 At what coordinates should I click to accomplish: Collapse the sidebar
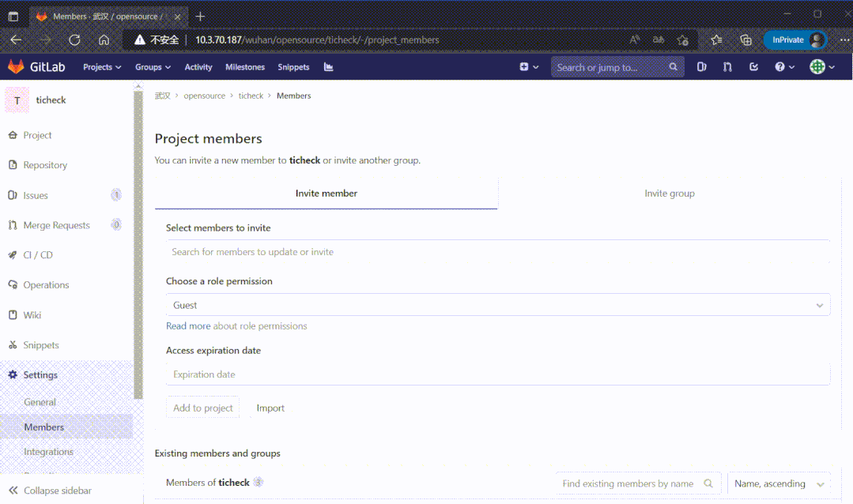click(57, 491)
